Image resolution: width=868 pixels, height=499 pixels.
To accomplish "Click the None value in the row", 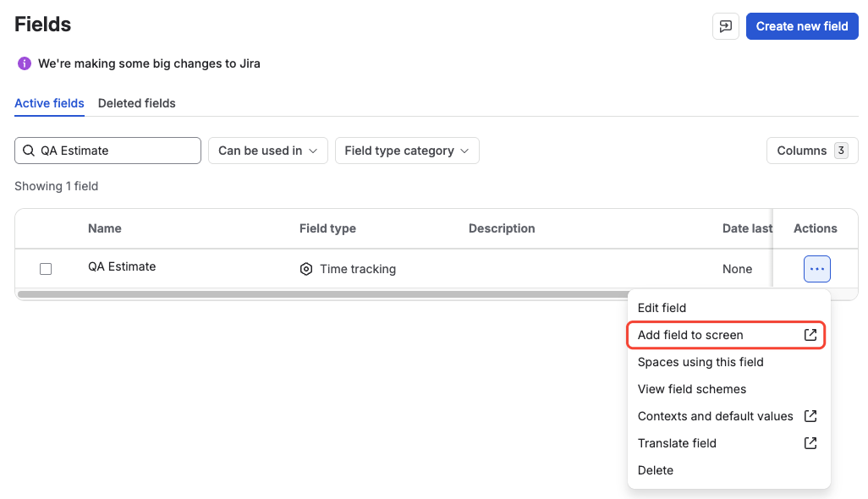I will click(737, 269).
